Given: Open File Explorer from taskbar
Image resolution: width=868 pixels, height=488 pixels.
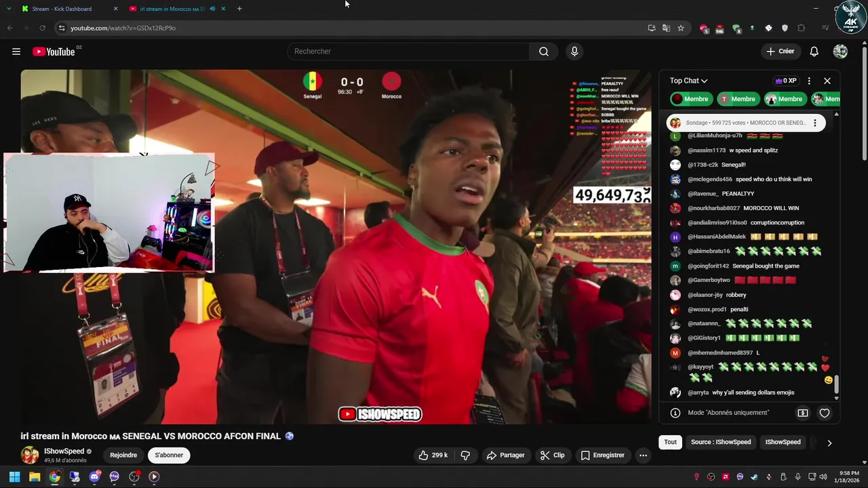Looking at the screenshot, I should [35, 476].
